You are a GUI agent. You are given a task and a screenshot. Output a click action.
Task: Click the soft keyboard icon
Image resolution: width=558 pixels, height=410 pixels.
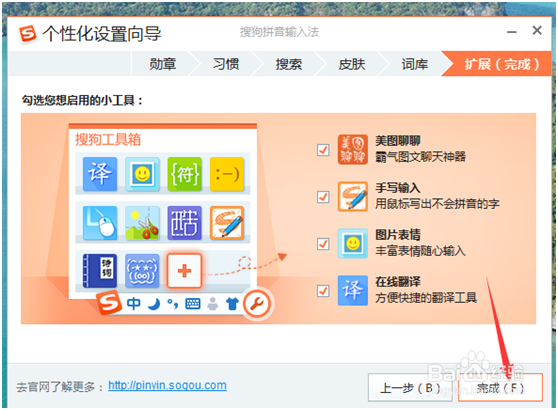coord(193,304)
